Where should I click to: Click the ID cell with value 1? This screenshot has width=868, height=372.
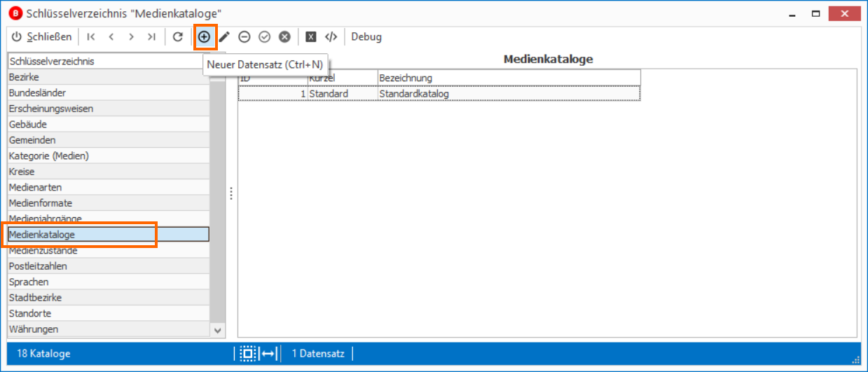[x=273, y=93]
